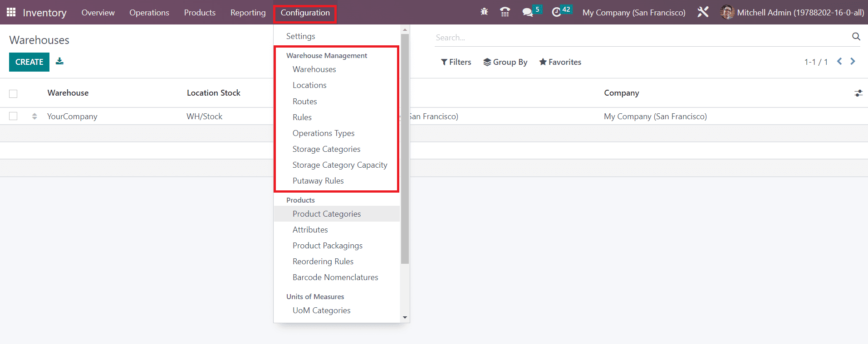Click the import records download icon
868x344 pixels.
point(59,62)
